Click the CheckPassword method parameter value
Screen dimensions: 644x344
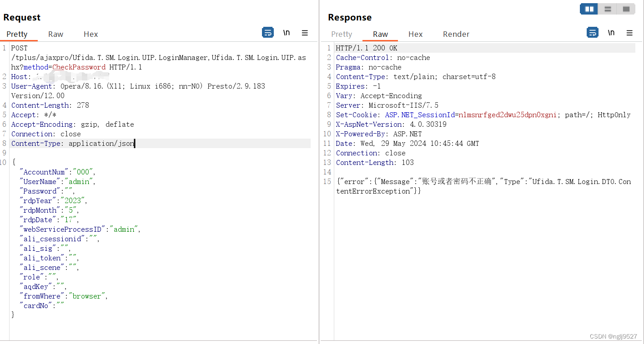tap(79, 67)
